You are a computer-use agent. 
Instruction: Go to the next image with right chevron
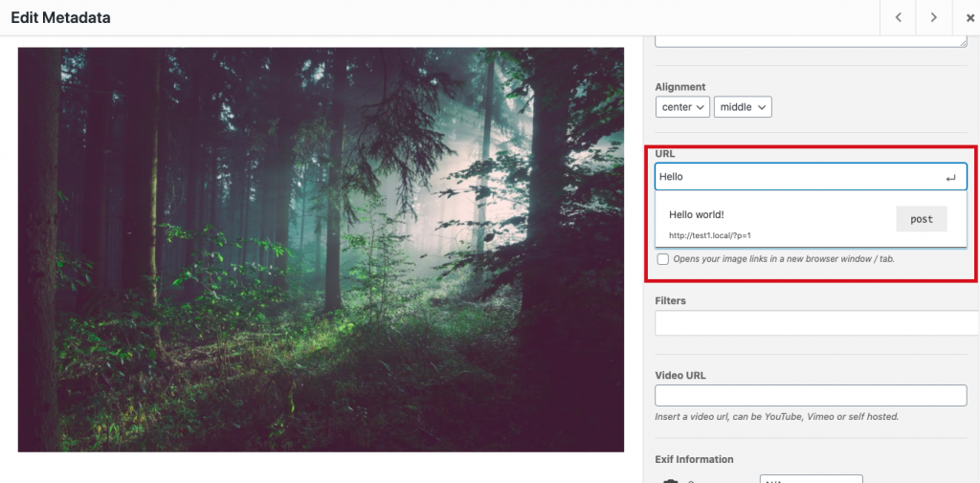click(933, 17)
